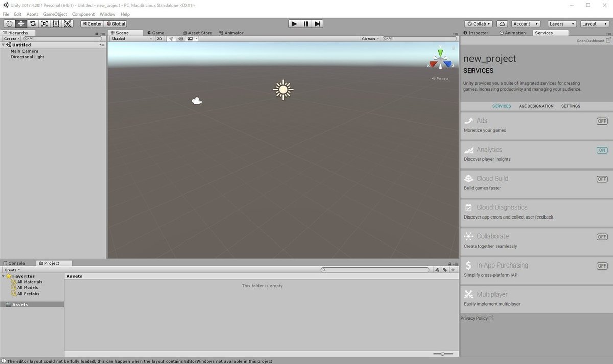613x364 pixels.
Task: Open the GameObject menu
Action: point(55,14)
